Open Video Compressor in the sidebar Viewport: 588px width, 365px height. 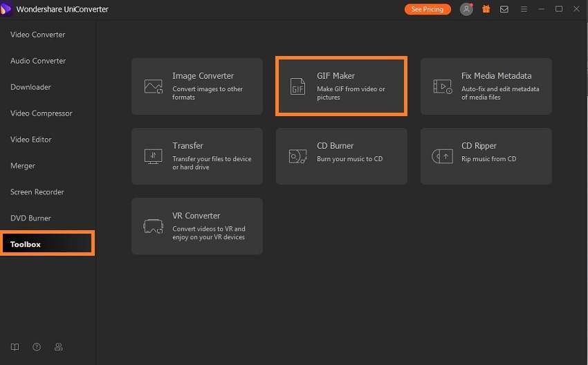[x=42, y=113]
